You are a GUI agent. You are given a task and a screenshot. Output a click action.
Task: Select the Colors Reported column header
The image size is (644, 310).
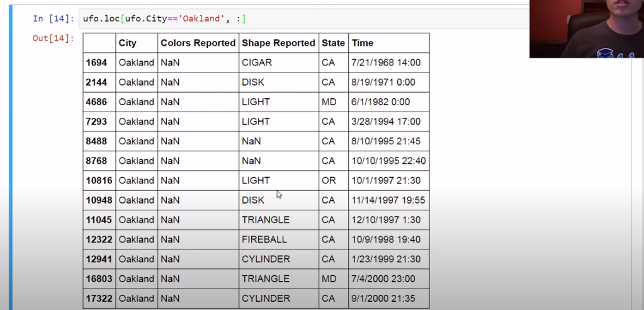point(198,43)
